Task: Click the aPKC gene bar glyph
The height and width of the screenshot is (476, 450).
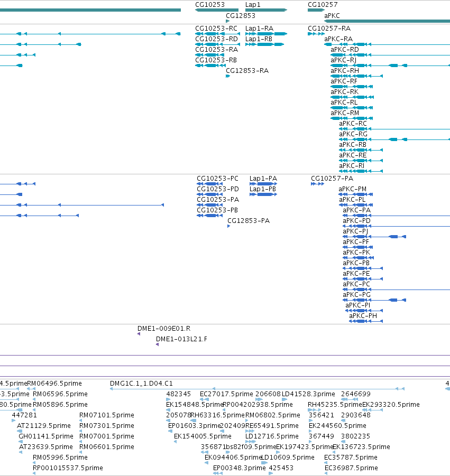Action: tap(387, 21)
